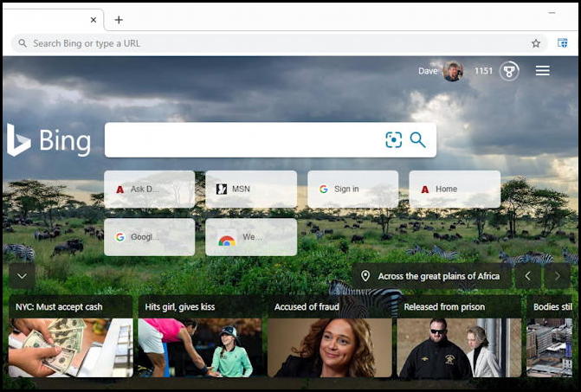581x392 pixels.
Task: Click the tennis player news thumbnail
Action: point(200,348)
